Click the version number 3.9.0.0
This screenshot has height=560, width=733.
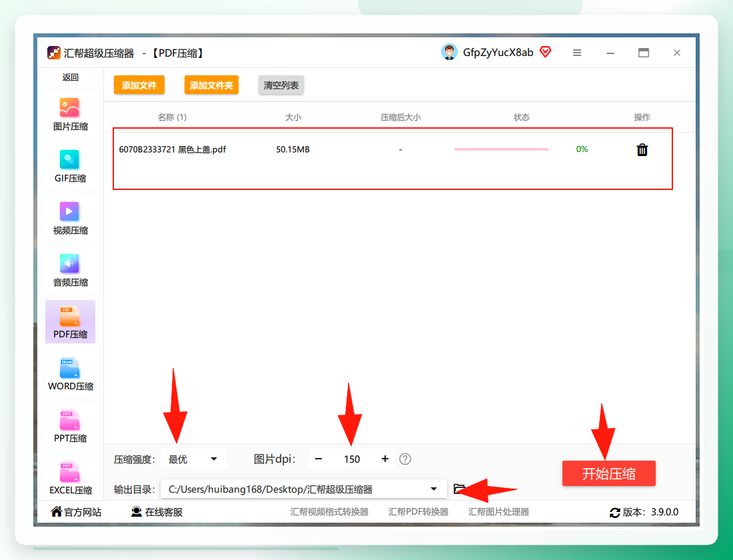pos(665,512)
